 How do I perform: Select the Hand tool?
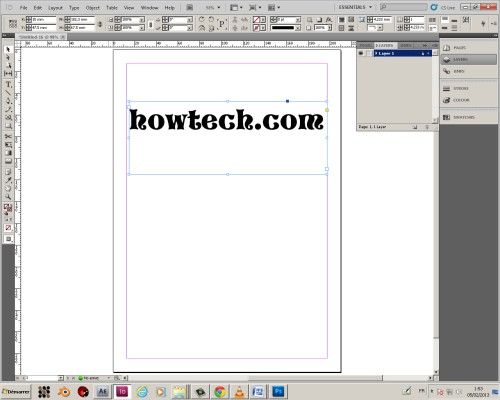8,188
